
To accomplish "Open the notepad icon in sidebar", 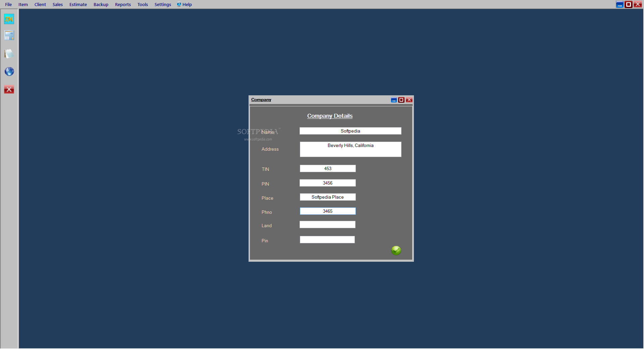I will 9,54.
